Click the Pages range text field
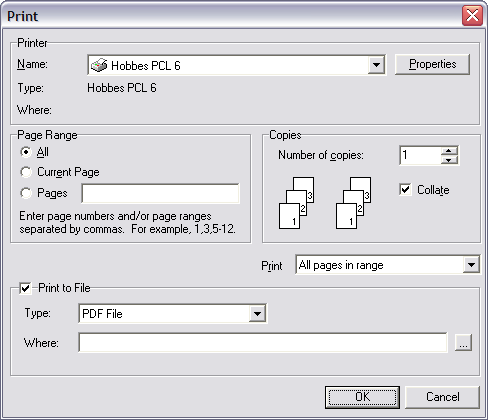Viewport: 488px width, 420px height. point(160,193)
